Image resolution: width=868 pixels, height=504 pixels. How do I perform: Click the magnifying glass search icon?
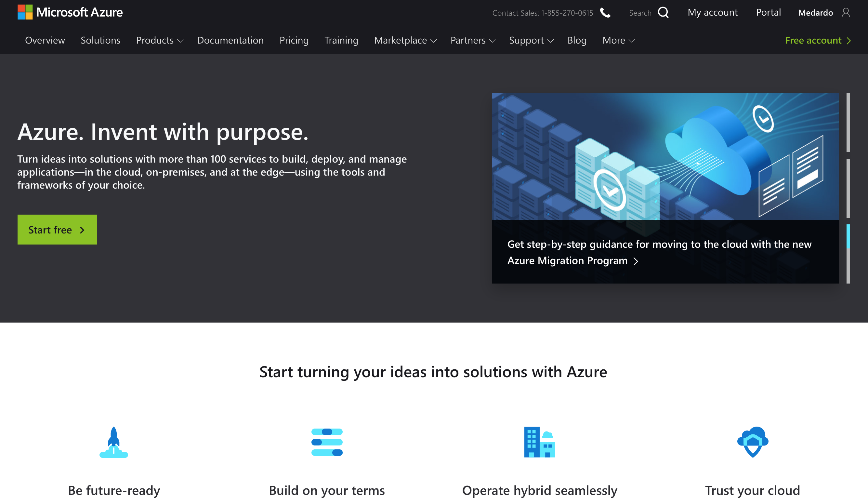(663, 12)
